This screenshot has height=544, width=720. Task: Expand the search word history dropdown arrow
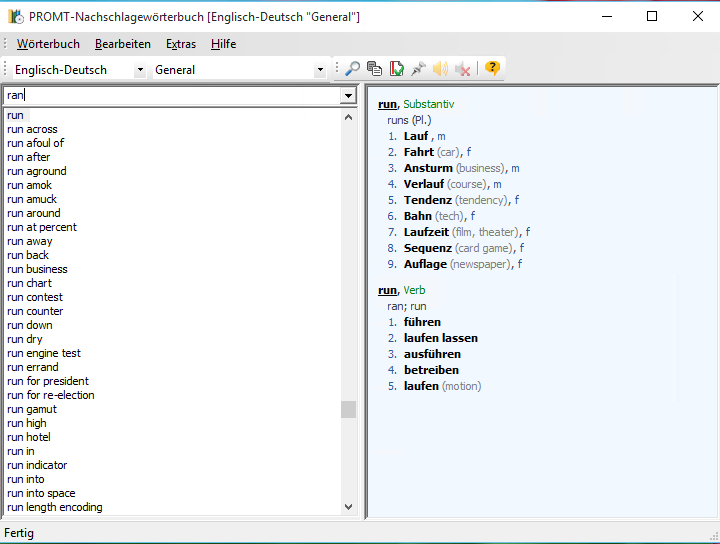click(x=348, y=96)
